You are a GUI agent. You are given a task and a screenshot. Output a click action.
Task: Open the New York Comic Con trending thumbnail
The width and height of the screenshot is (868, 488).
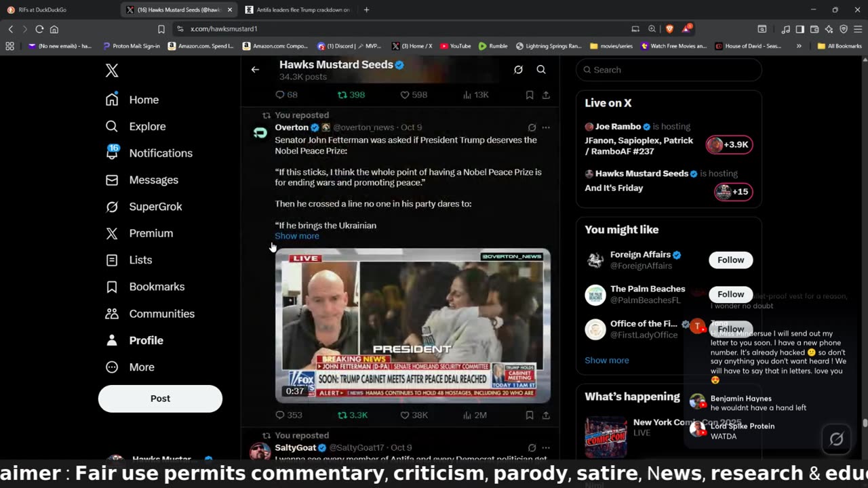[x=606, y=436]
